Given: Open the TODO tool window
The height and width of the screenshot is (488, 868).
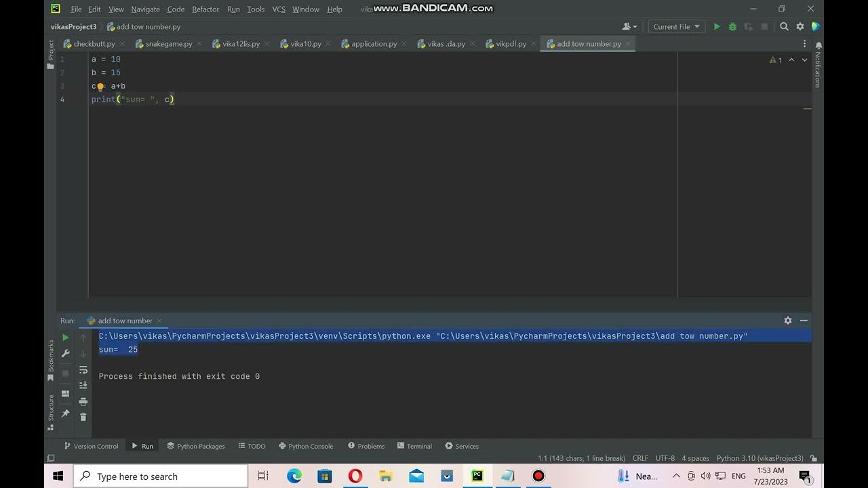Looking at the screenshot, I should (252, 446).
